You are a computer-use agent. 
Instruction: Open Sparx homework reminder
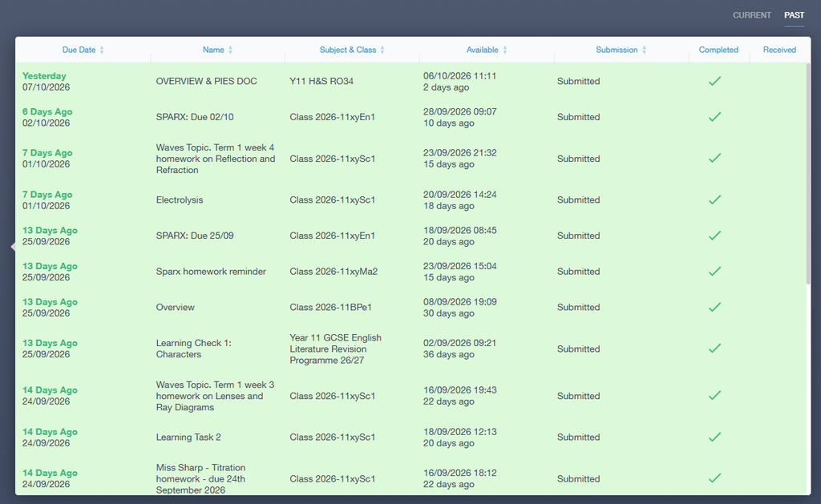[211, 271]
